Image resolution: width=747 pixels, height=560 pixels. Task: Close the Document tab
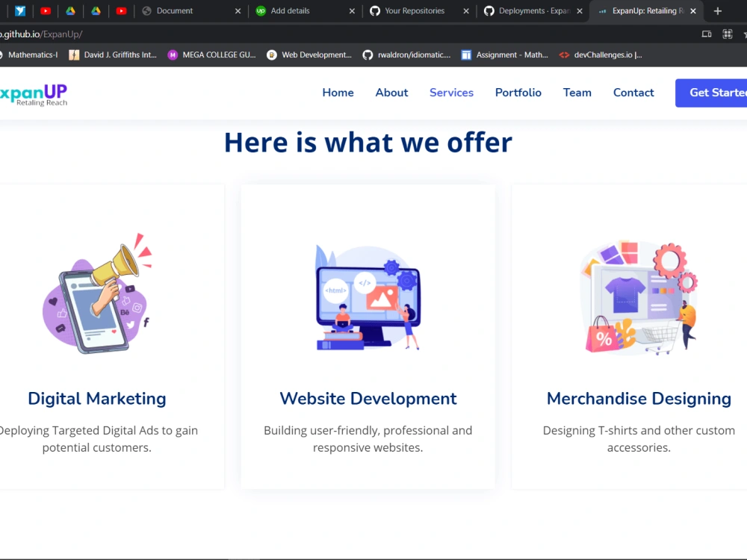[x=238, y=11]
